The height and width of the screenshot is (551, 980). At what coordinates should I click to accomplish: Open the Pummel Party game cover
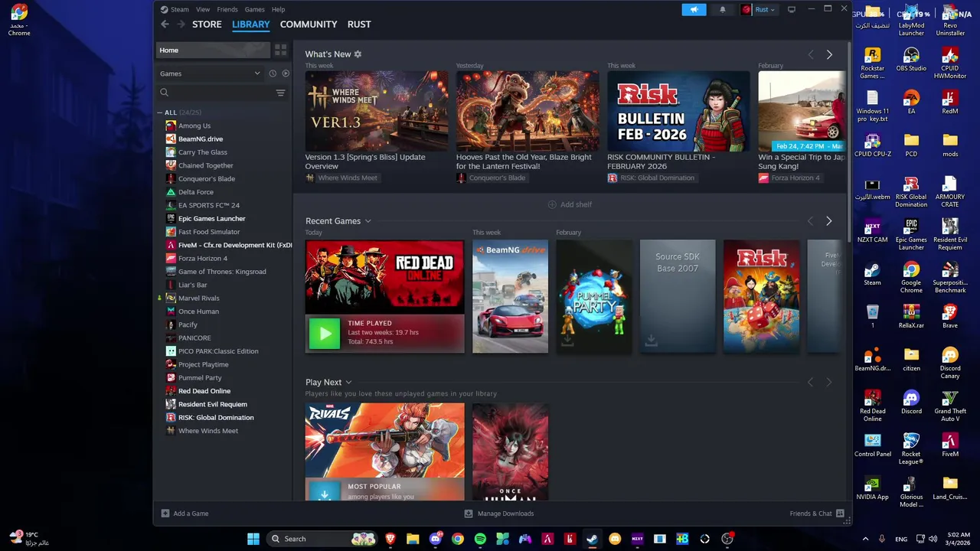pos(594,297)
